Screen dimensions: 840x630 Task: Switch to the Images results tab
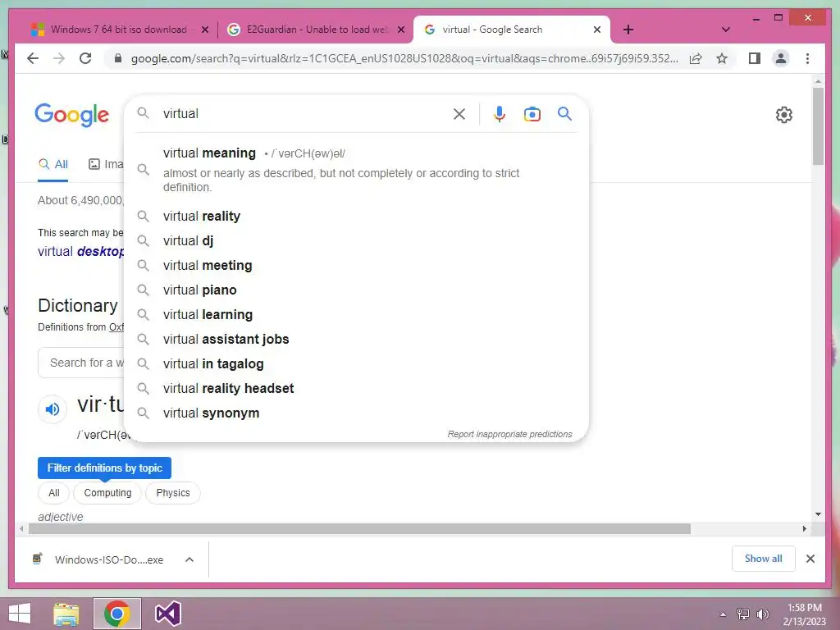[x=106, y=164]
